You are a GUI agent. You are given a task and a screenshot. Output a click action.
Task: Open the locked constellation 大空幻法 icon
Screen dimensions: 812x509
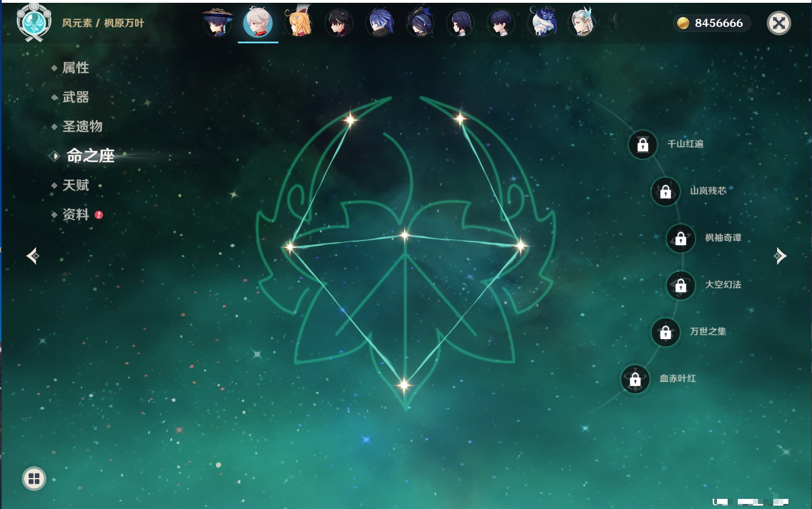[681, 285]
